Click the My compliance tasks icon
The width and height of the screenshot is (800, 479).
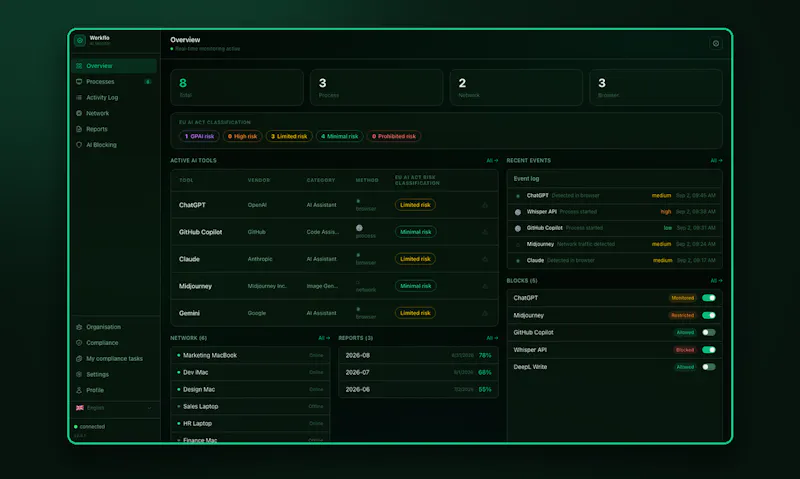pos(79,359)
